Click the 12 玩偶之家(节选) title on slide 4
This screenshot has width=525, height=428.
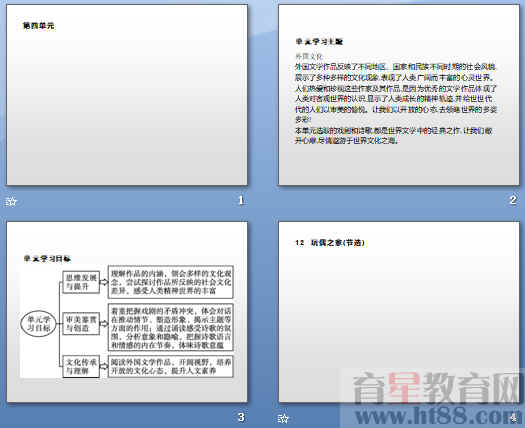[329, 243]
